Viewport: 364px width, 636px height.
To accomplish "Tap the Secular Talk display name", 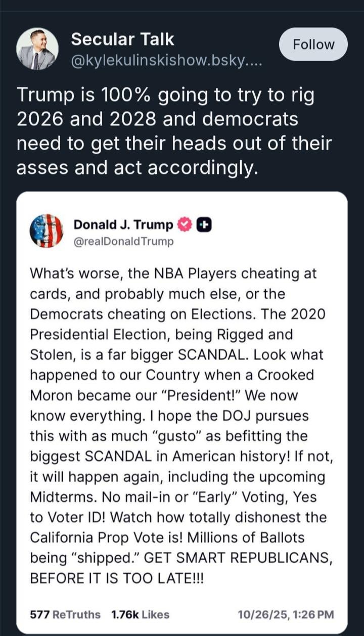I will (122, 39).
